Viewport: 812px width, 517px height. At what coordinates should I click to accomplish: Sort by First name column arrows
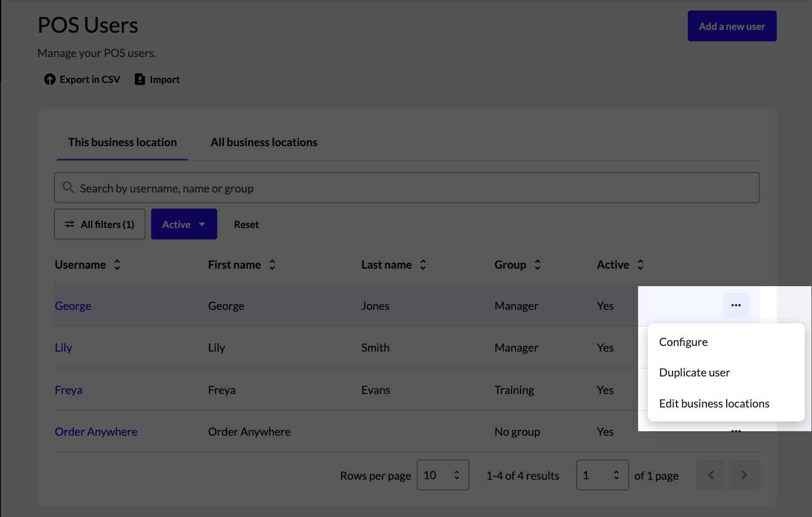tap(272, 265)
